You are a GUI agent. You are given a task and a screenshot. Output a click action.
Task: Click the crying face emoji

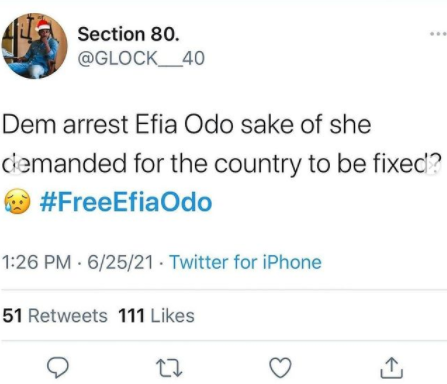17,201
